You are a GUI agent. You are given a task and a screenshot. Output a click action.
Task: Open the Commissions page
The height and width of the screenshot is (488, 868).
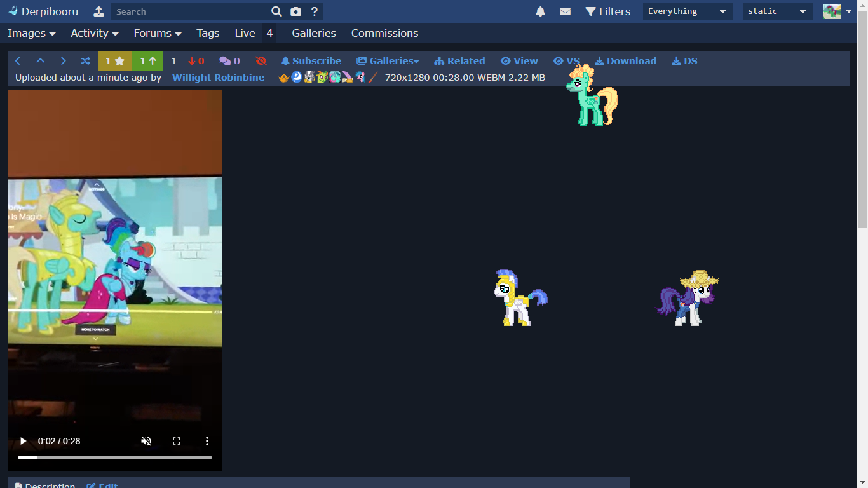384,33
